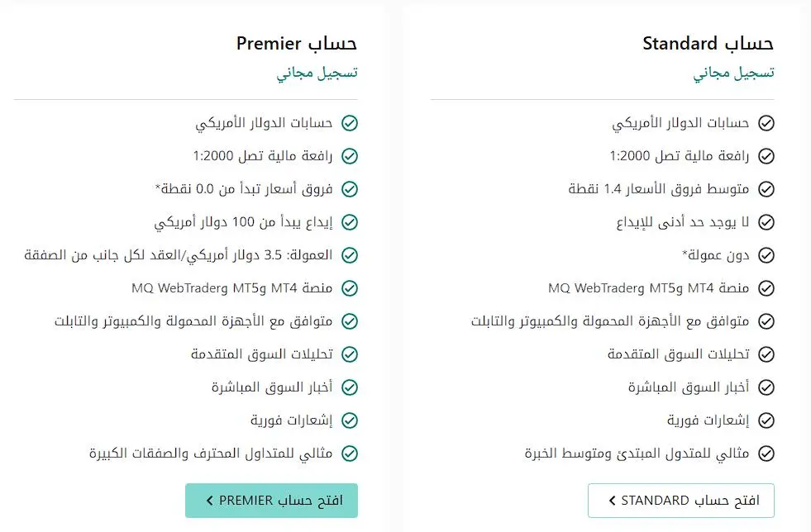
Task: Click the Premier US dollar accounts checkmark icon
Action: click(350, 123)
